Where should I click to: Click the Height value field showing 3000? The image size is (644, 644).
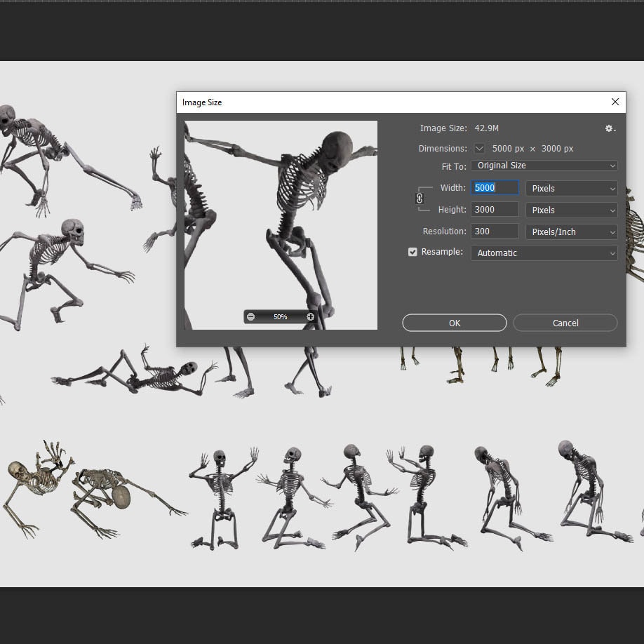click(495, 209)
